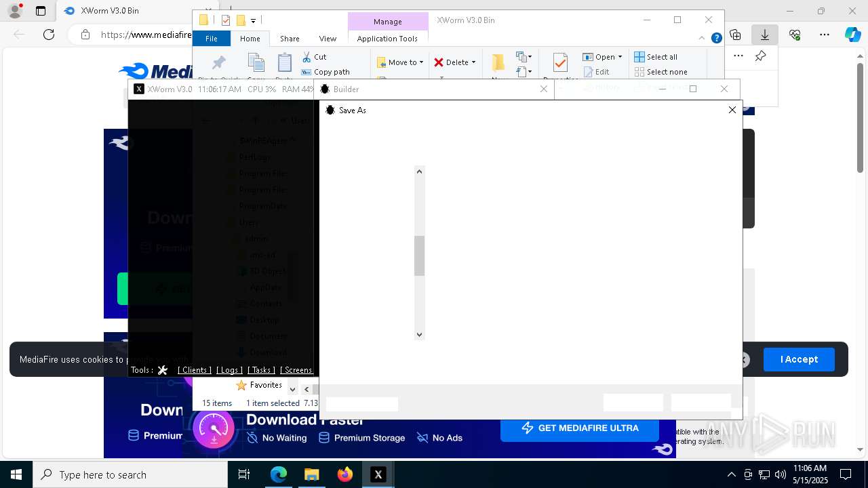Click Favorites item in Explorer navigation pane
Viewport: 868px width, 488px height.
tap(258, 385)
